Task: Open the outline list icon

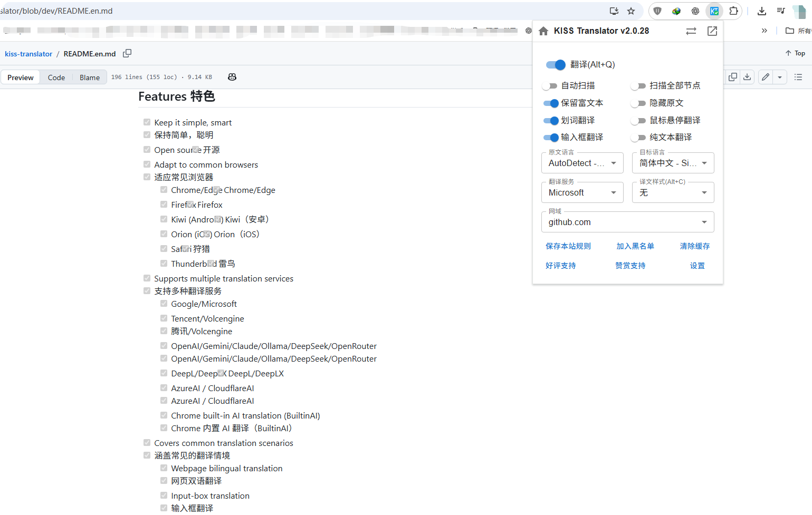Action: [x=798, y=77]
